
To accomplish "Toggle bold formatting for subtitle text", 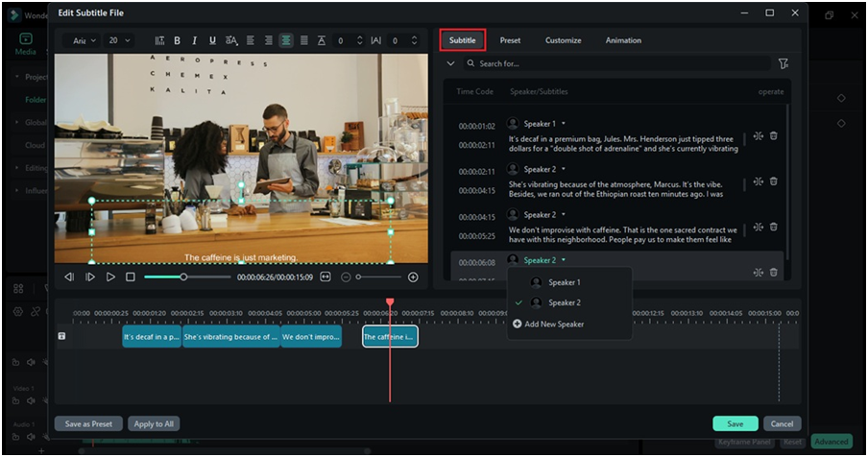I will tap(177, 40).
